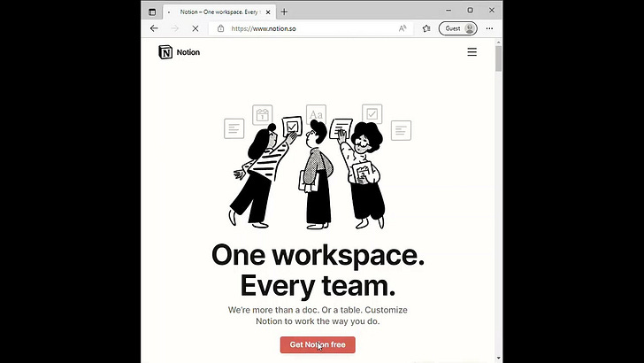The width and height of the screenshot is (644, 363).
Task: Click the Get Notion free button
Action: [x=318, y=344]
